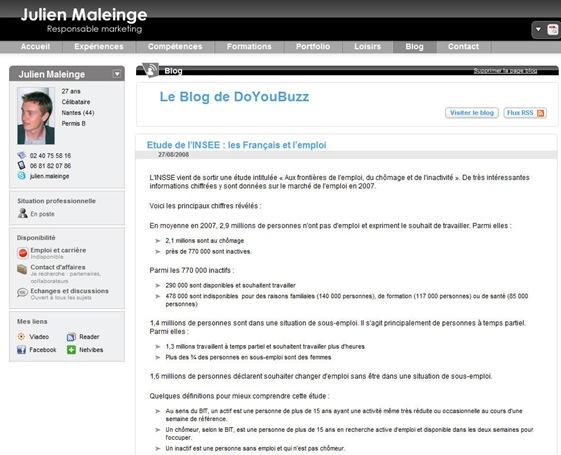
Task: Click the Blog section RSS icon
Action: [x=150, y=69]
